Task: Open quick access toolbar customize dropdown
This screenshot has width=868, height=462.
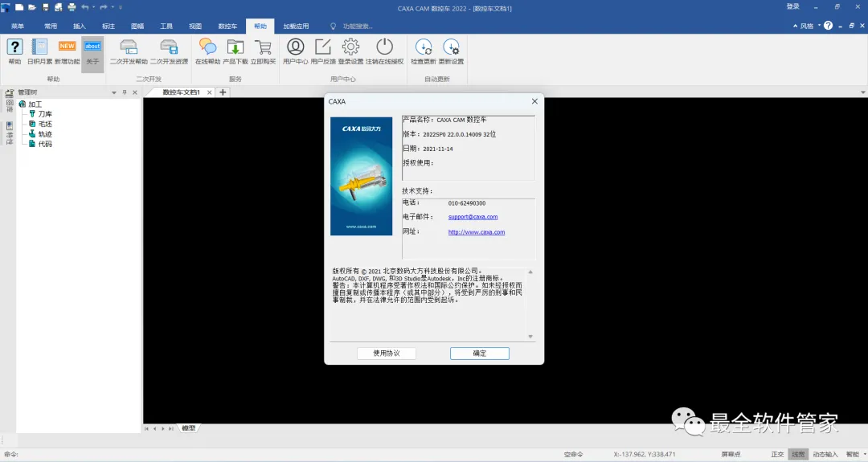Action: [121, 7]
